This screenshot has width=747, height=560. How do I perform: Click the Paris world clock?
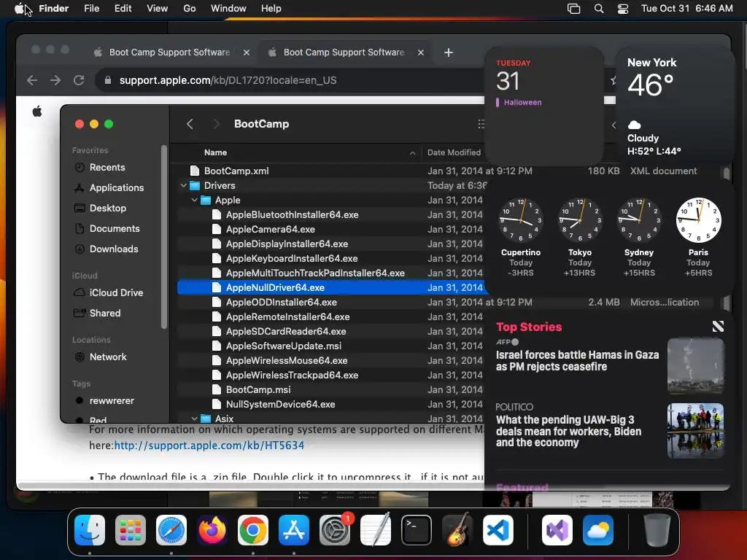coord(698,237)
